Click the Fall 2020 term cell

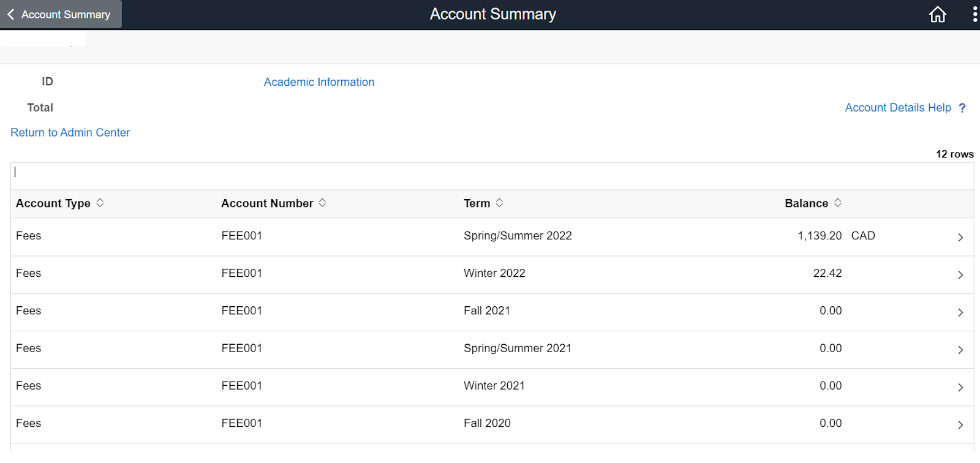click(x=487, y=423)
